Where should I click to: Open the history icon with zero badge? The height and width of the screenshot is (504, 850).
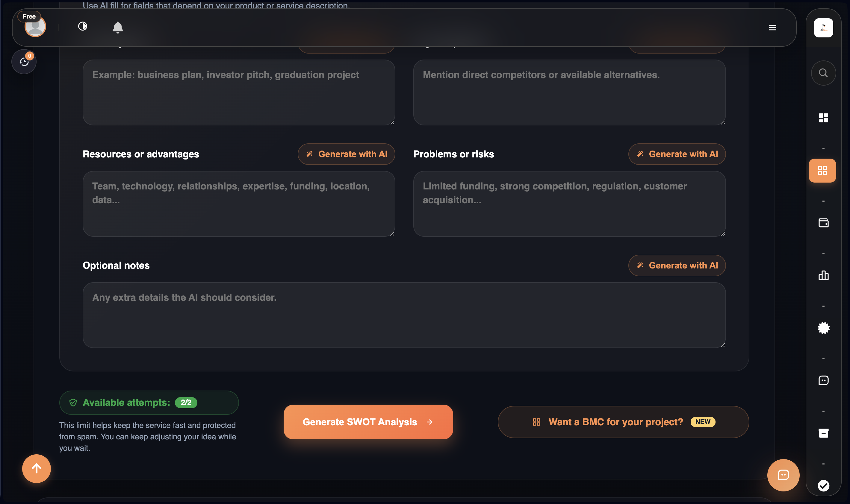[x=24, y=61]
